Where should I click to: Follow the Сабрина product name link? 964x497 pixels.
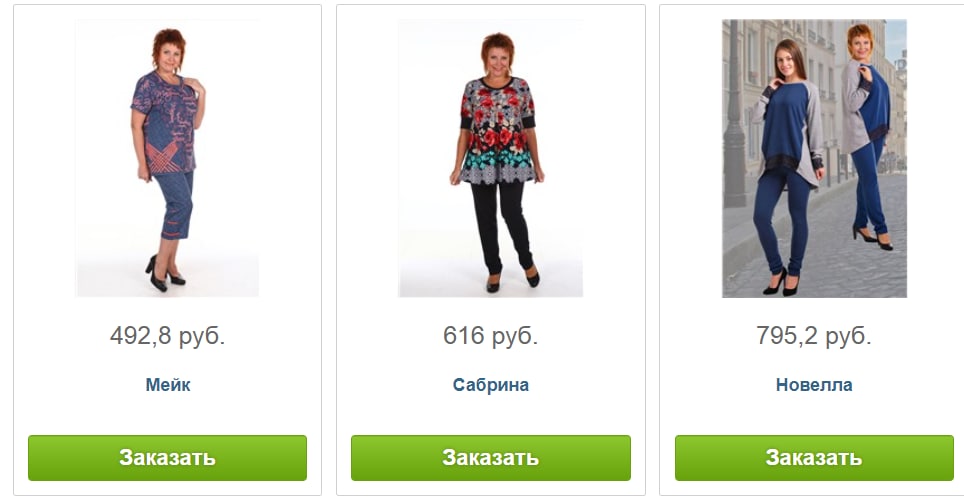[491, 385]
